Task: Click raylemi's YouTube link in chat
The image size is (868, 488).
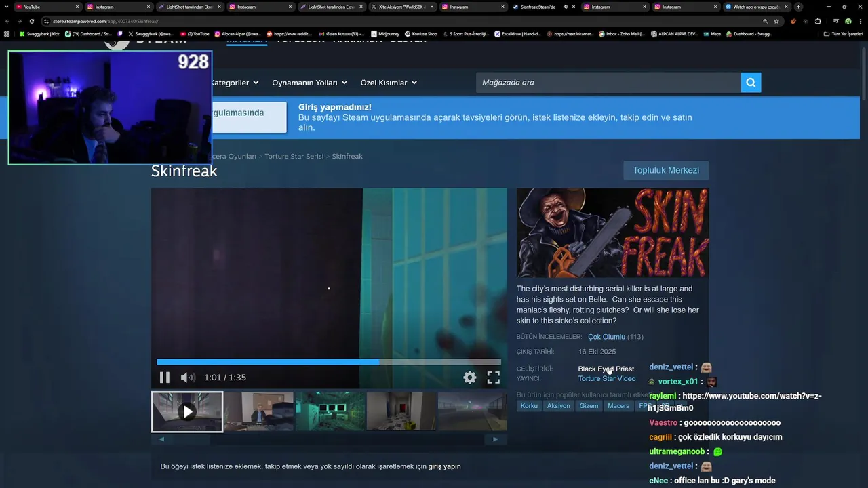Action: (734, 402)
